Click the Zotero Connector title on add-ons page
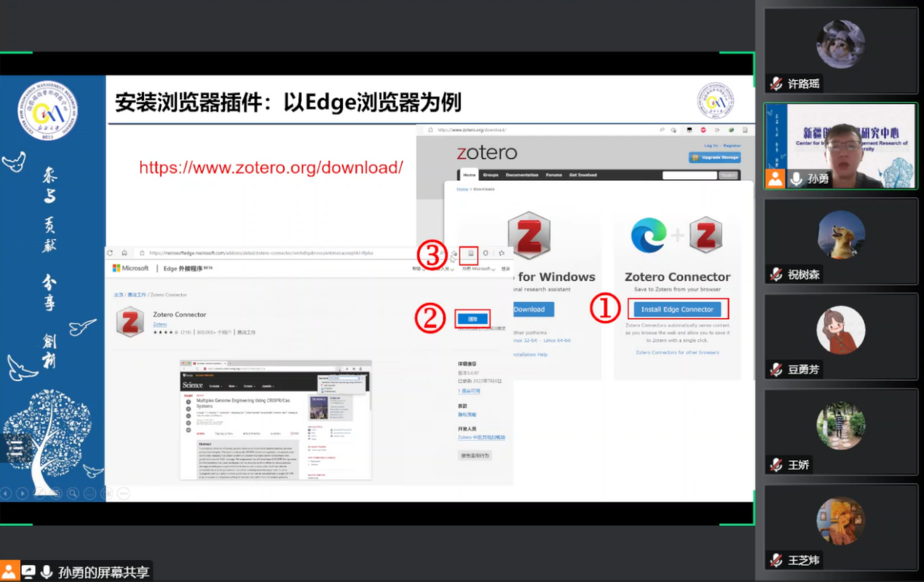 (x=180, y=315)
